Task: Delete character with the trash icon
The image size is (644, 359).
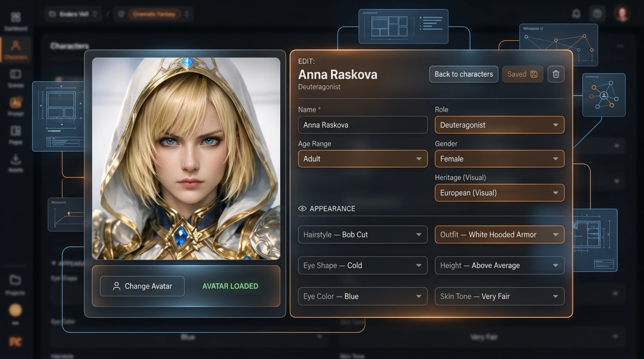Action: [556, 74]
